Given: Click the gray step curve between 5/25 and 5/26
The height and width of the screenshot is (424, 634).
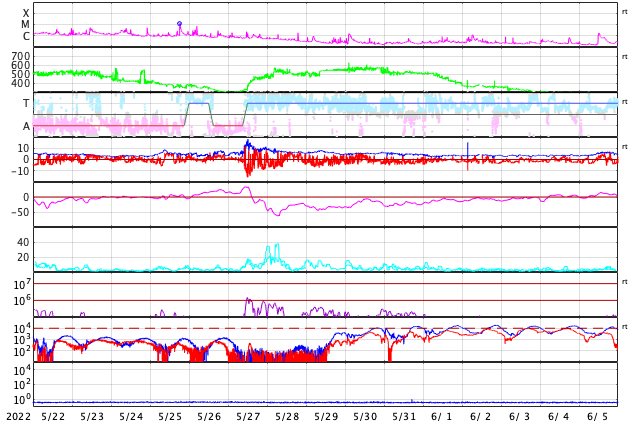Looking at the screenshot, I should (198, 104).
